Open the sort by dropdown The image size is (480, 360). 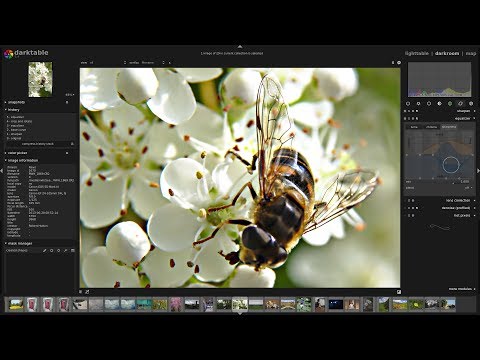coord(153,63)
